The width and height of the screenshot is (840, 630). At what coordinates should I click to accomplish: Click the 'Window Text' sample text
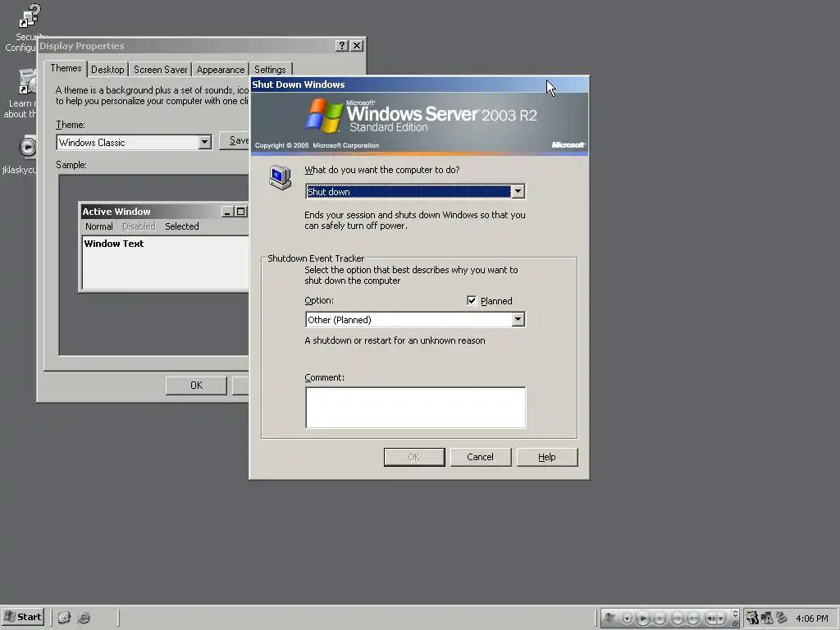113,244
